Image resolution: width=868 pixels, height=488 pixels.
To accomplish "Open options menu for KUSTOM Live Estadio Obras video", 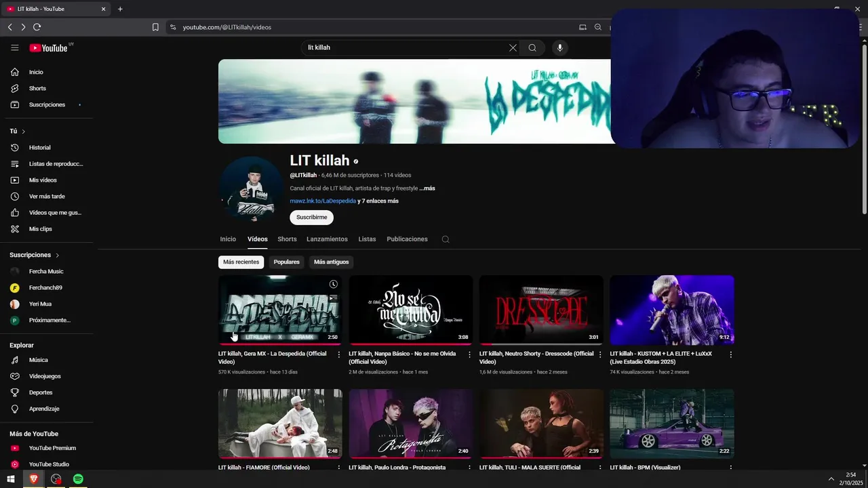I will point(730,354).
